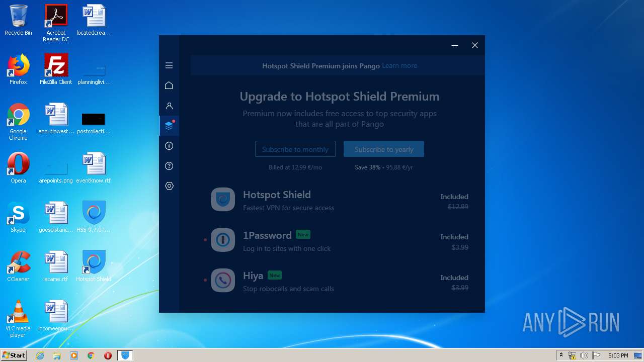644x362 pixels.
Task: Open Windows Media Player from taskbar
Action: coord(74,355)
